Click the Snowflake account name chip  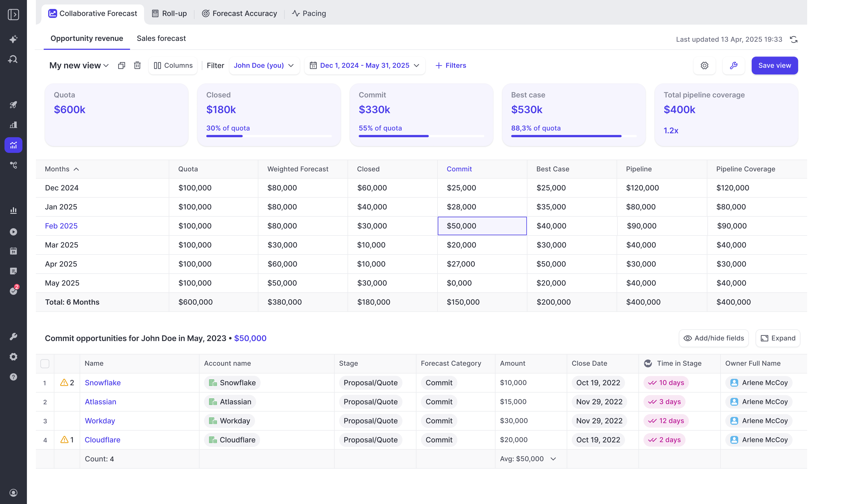232,382
